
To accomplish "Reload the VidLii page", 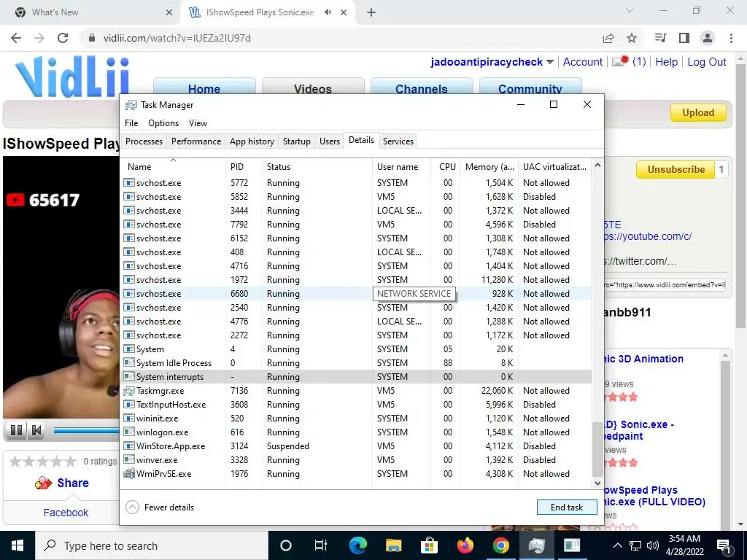I will click(x=63, y=38).
